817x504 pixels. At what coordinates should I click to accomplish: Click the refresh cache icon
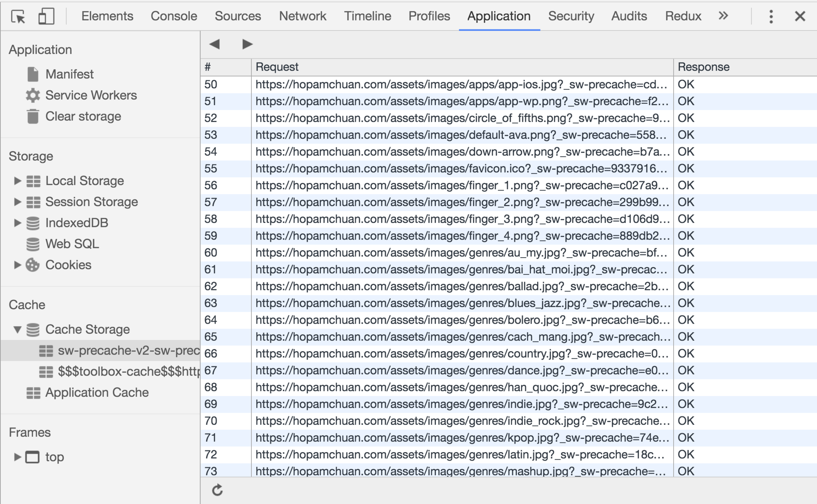tap(217, 490)
